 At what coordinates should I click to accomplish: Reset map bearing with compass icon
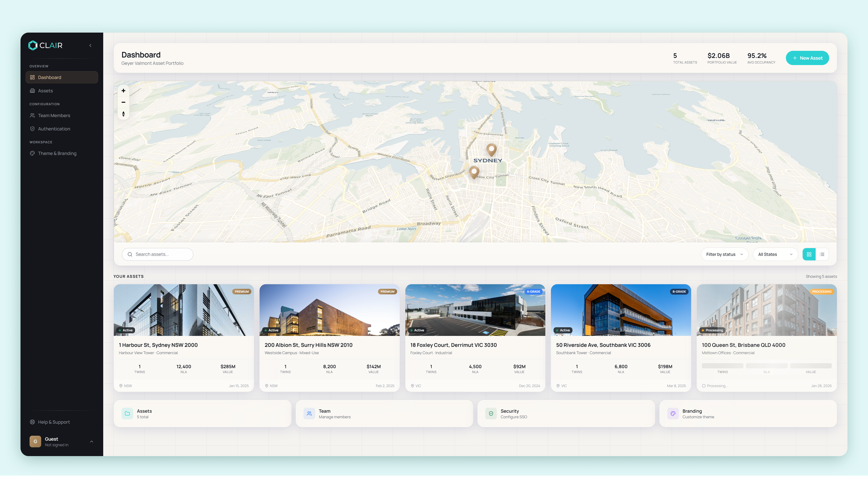pos(123,114)
